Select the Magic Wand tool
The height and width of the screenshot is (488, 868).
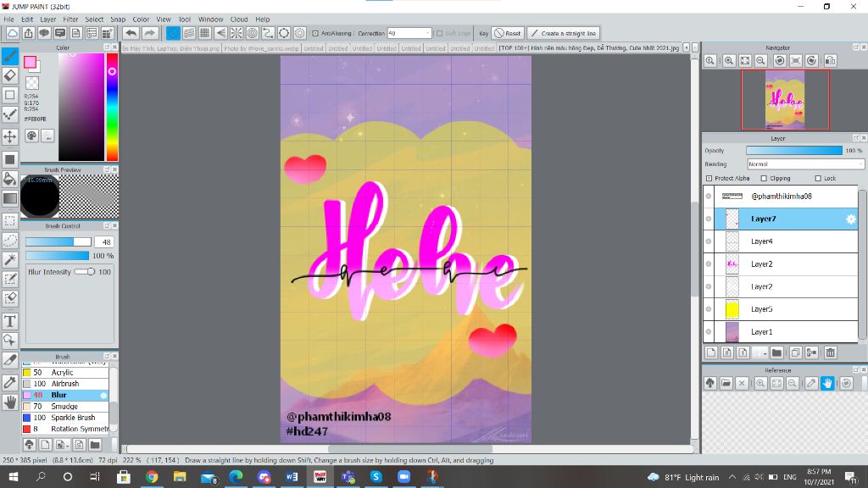click(x=10, y=259)
